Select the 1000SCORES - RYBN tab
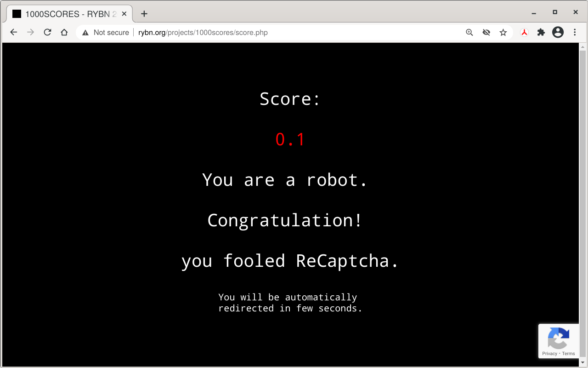The image size is (588, 368). pos(69,14)
